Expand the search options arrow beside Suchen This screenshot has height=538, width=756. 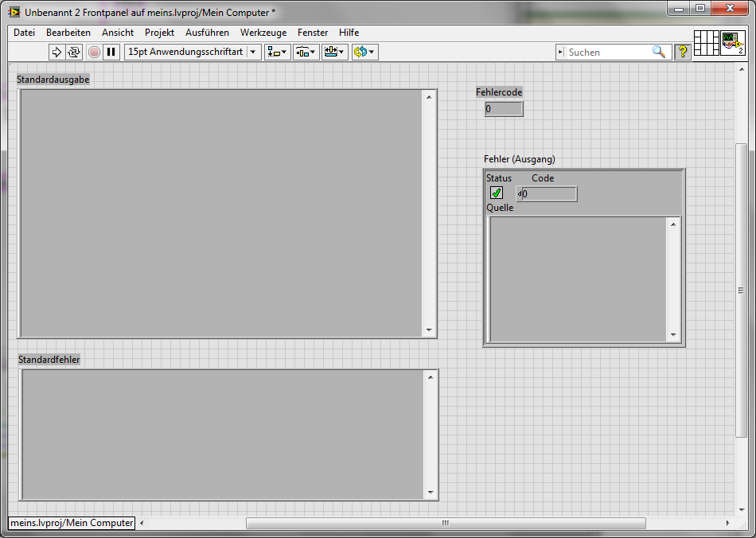[x=560, y=52]
